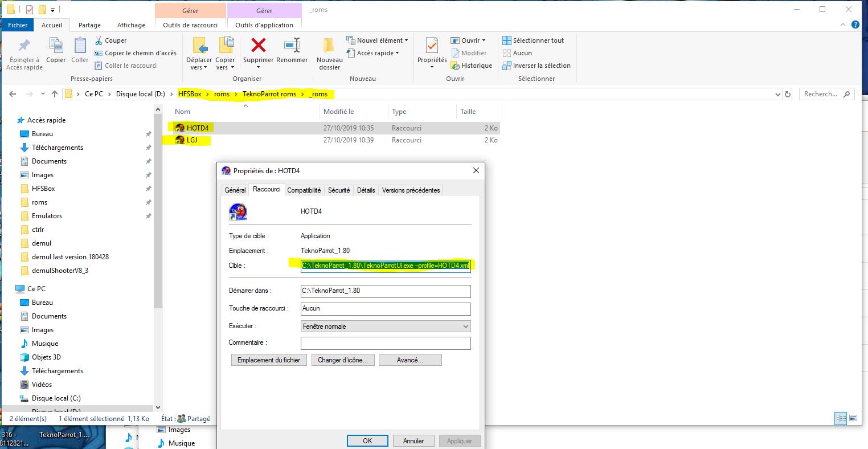
Task: Switch to the Compatibilité tab
Action: pyautogui.click(x=304, y=190)
